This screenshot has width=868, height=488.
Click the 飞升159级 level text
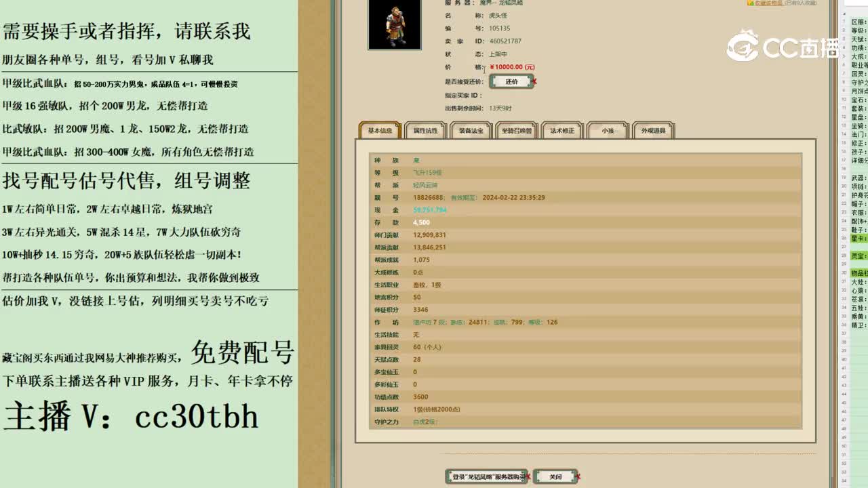[427, 173]
